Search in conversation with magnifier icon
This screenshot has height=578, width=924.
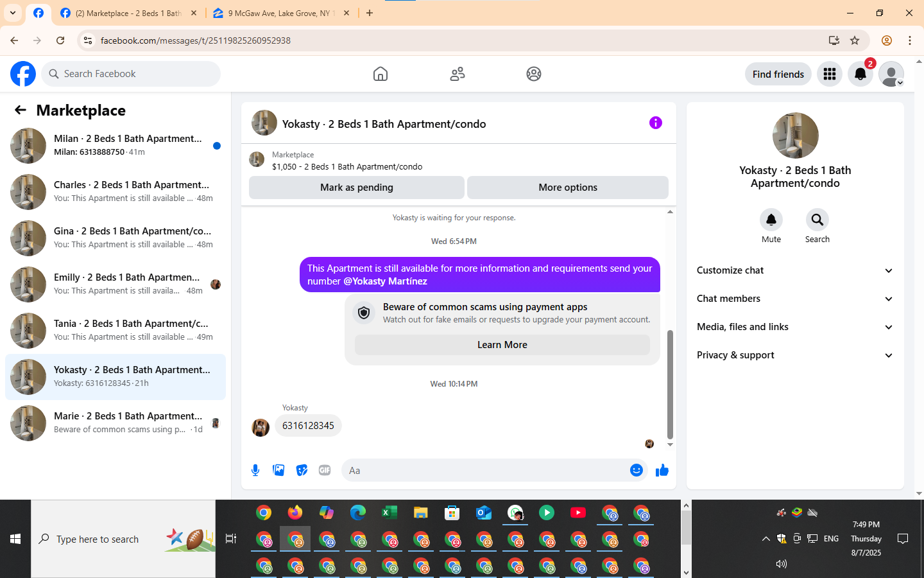[817, 220]
